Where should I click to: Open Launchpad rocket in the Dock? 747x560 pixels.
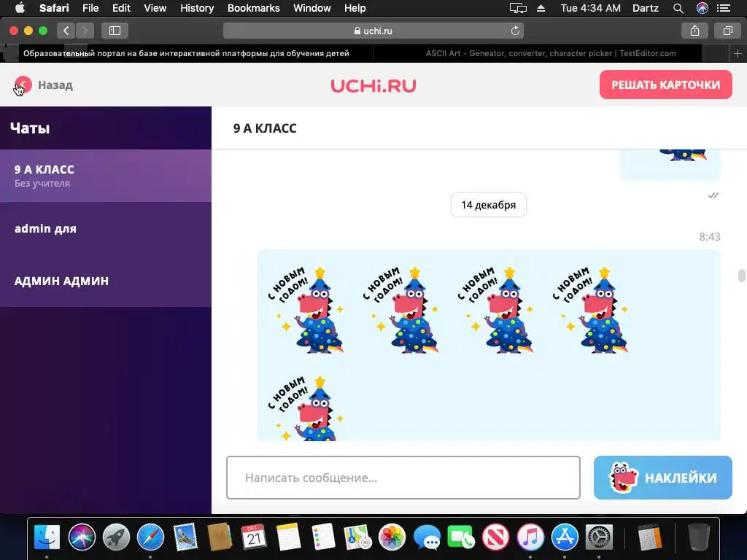tap(116, 537)
